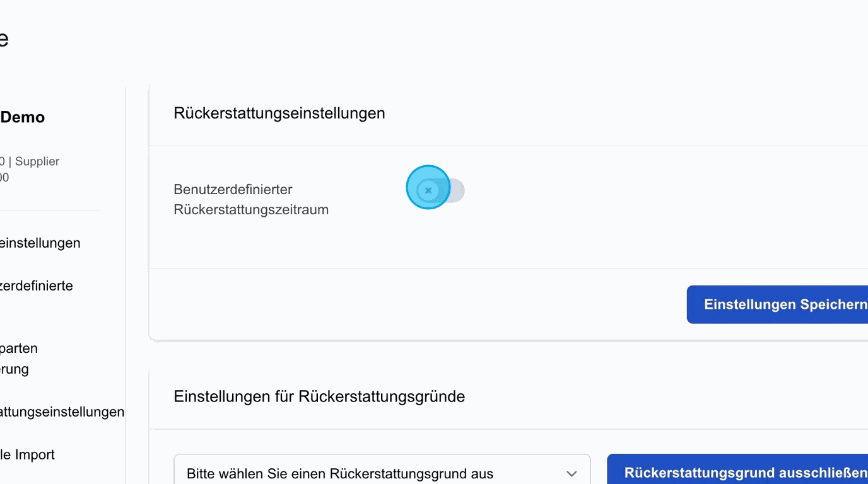Click the '| Supplier' text in sidebar
Image resolution: width=868 pixels, height=484 pixels.
(34, 161)
